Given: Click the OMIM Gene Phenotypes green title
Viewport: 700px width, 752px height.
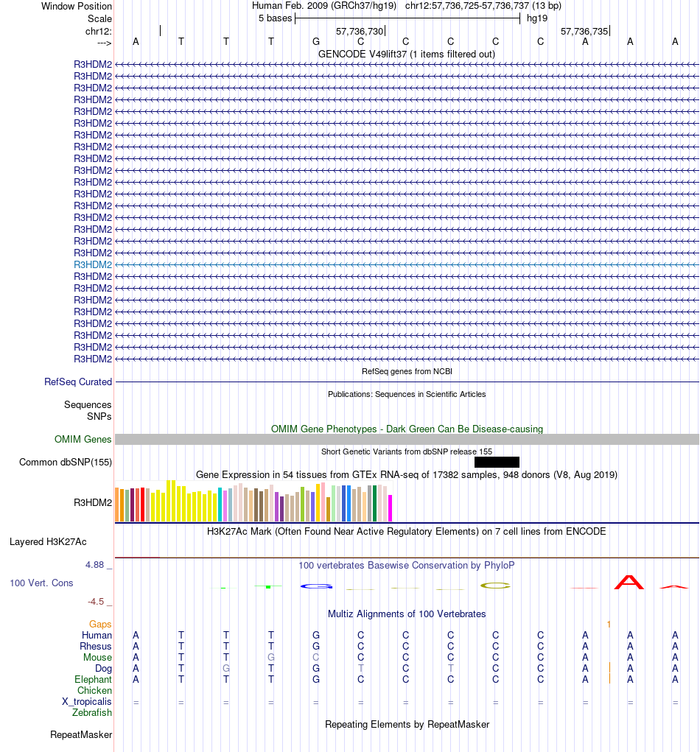Looking at the screenshot, I should 407,429.
